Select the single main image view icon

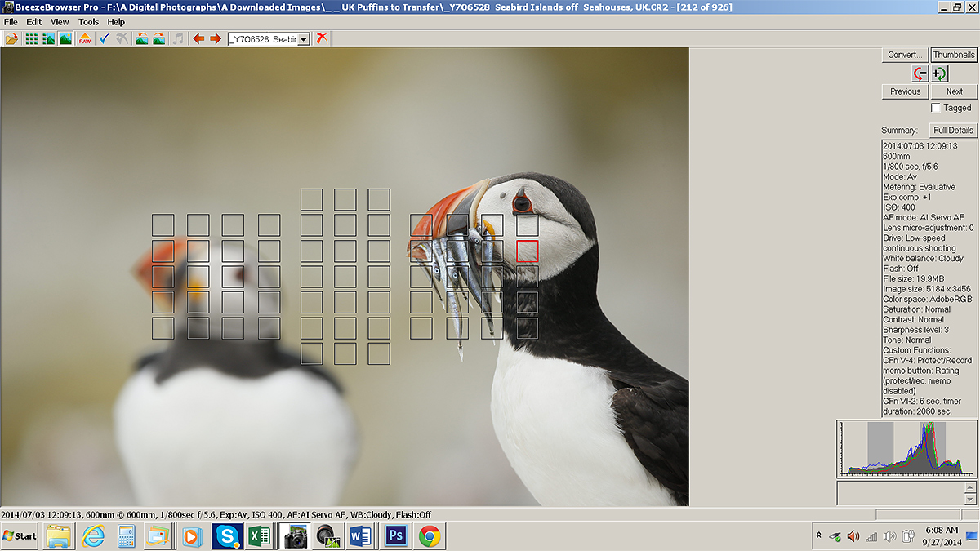[x=65, y=38]
